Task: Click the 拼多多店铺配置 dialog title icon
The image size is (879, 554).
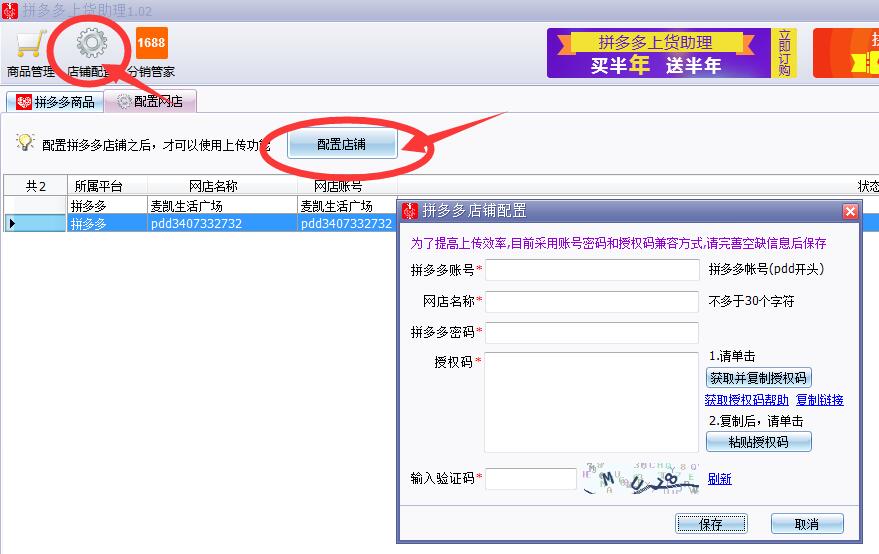Action: 410,211
